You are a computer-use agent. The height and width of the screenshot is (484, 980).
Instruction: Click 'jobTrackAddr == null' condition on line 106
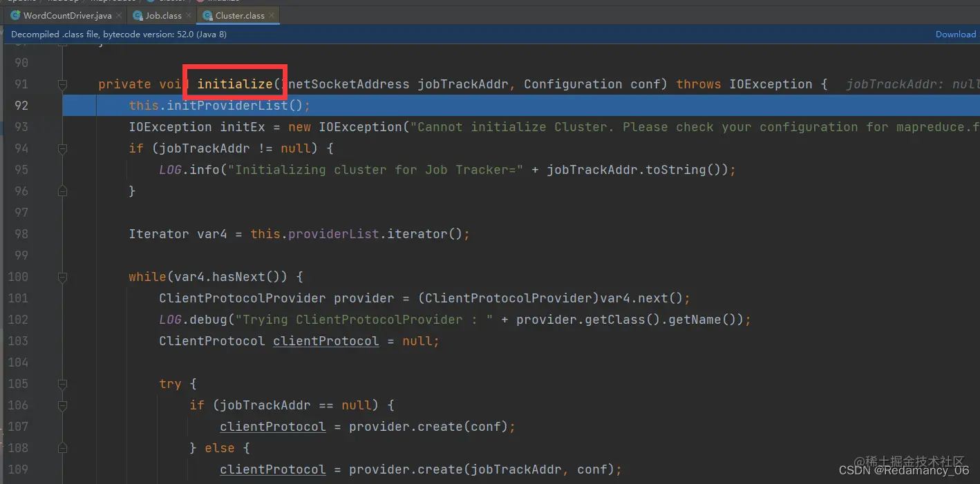pos(296,405)
